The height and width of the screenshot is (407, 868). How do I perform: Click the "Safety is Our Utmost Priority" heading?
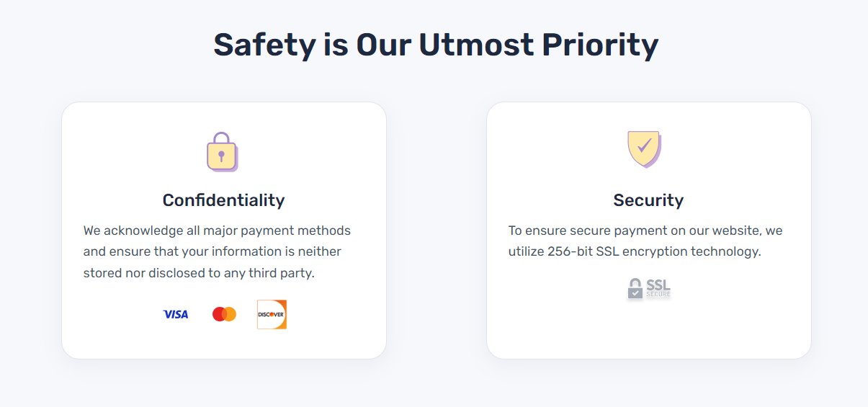point(436,44)
